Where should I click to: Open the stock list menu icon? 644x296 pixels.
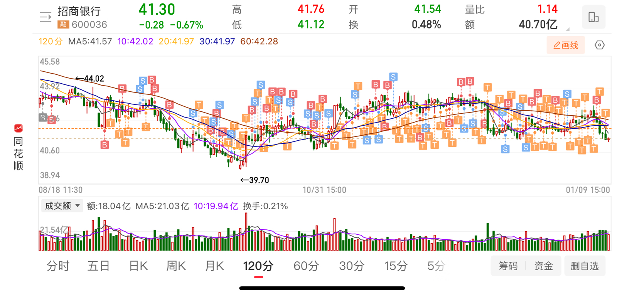tap(46, 17)
